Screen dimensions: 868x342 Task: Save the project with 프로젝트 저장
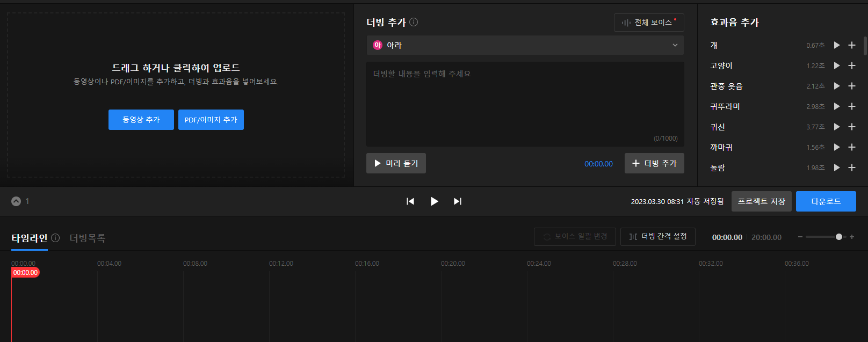click(762, 201)
